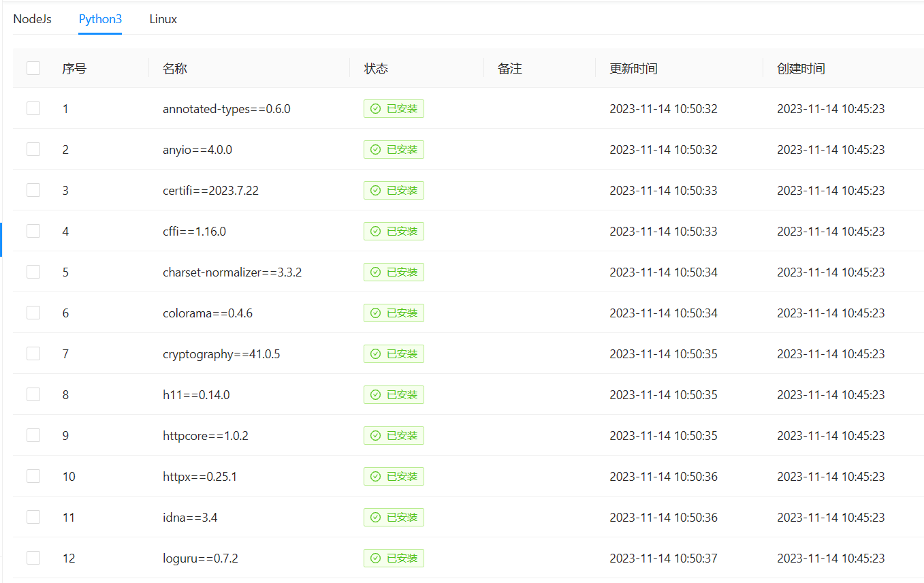The image size is (924, 583).
Task: Select the check icon in certifi's status badge
Action: pyautogui.click(x=376, y=190)
